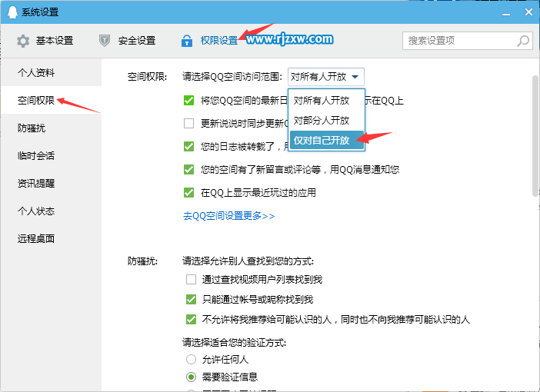Select the 需要验证信息 radio button
Image resolution: width=540 pixels, height=392 pixels.
(x=191, y=377)
